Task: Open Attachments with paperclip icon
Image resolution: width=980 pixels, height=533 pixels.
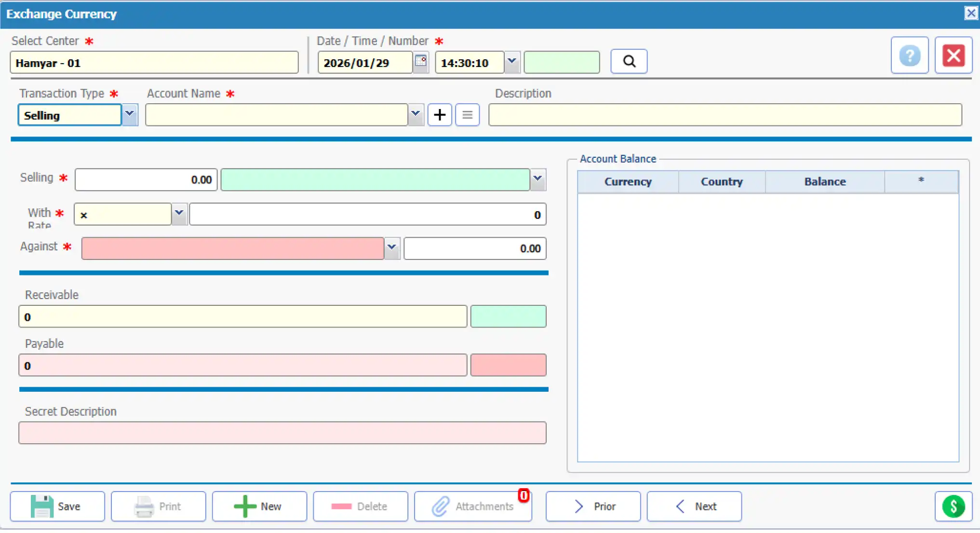Action: [473, 506]
